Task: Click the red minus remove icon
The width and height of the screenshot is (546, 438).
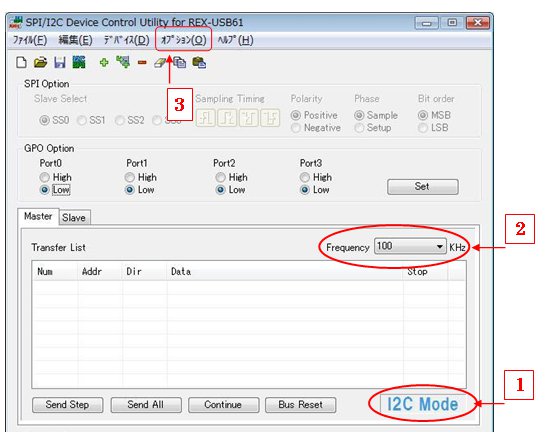Action: click(x=142, y=63)
